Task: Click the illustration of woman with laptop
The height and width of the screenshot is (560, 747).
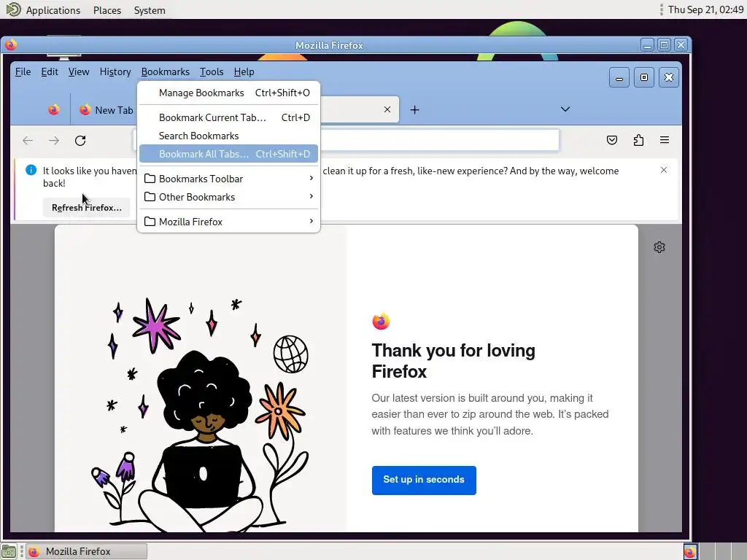Action: click(x=201, y=413)
